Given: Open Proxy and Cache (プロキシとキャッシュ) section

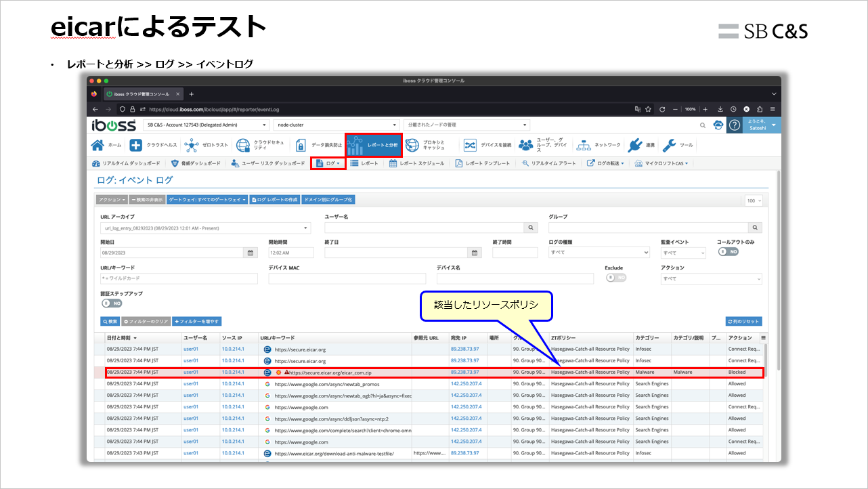Looking at the screenshot, I should (x=425, y=145).
